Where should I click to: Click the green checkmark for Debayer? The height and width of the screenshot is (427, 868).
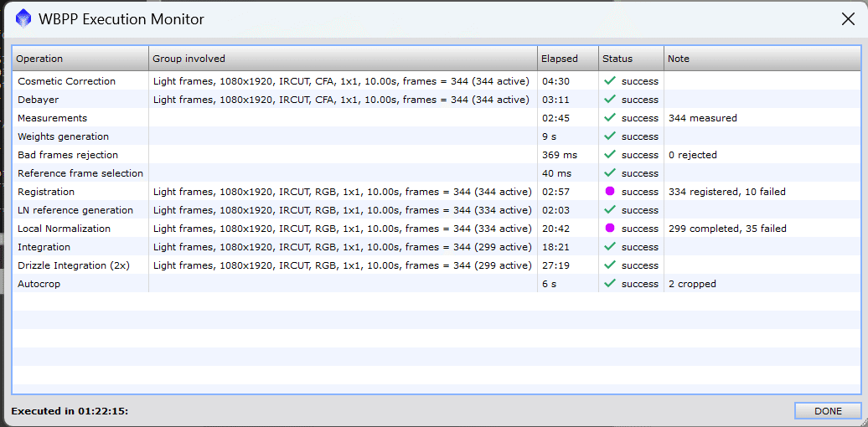tap(610, 99)
